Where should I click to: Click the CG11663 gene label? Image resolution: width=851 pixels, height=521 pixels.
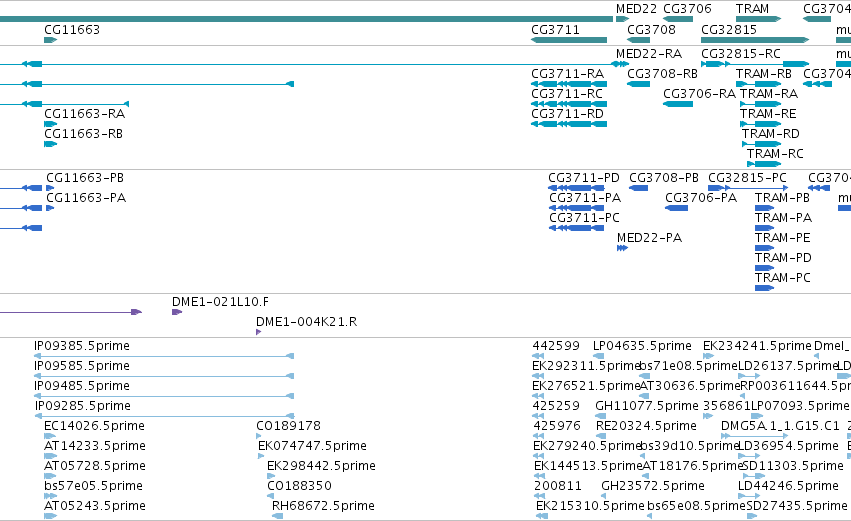[72, 29]
